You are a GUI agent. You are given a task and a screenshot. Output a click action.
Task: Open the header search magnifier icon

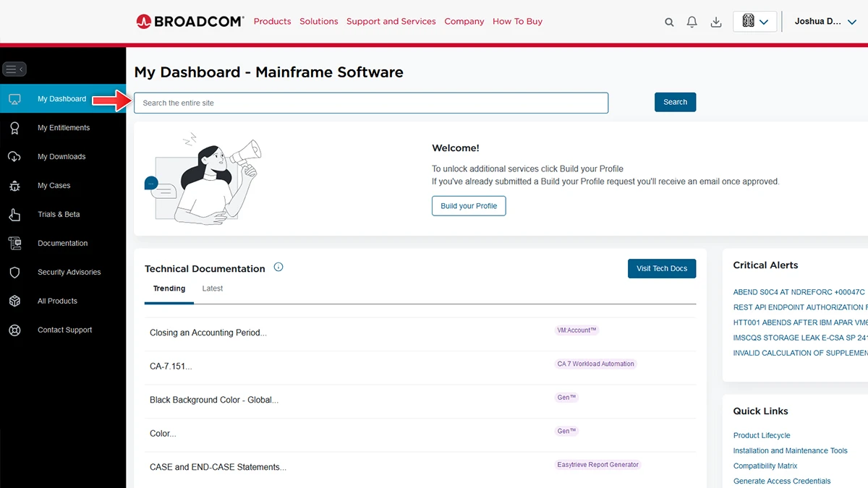click(x=669, y=22)
